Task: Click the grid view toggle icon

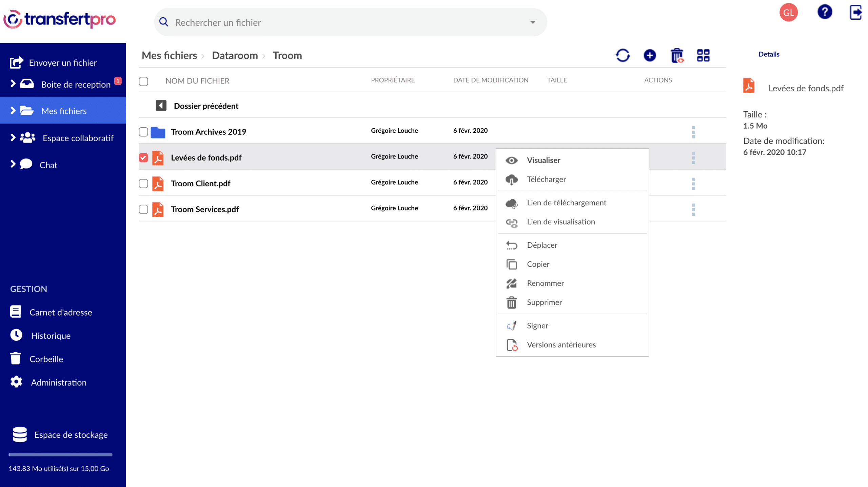Action: tap(704, 55)
